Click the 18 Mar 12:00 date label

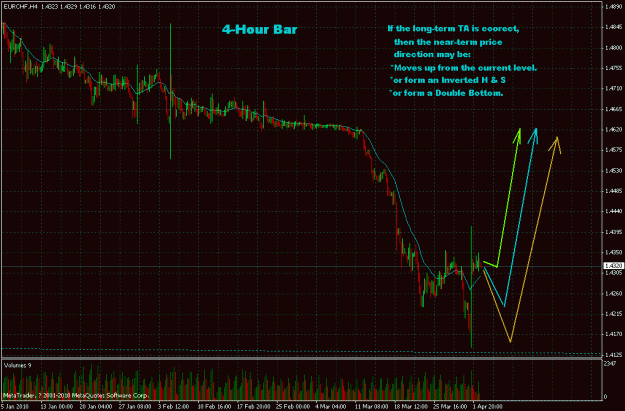[411, 407]
